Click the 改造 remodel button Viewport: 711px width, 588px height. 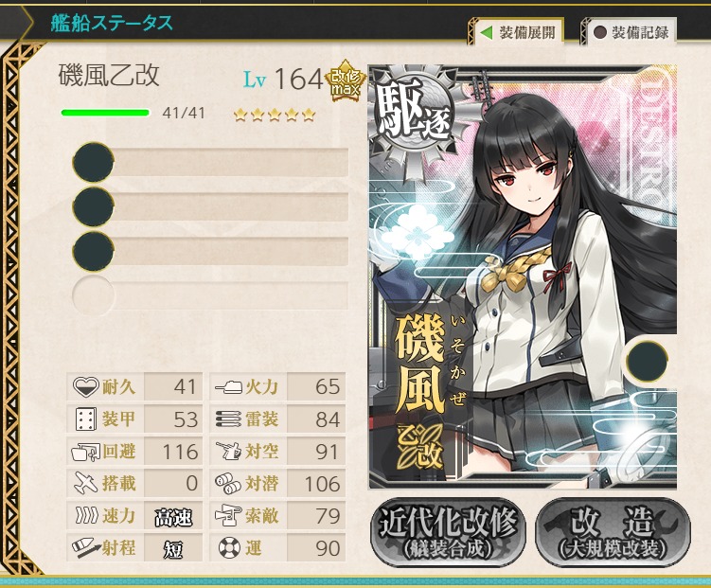tap(613, 532)
